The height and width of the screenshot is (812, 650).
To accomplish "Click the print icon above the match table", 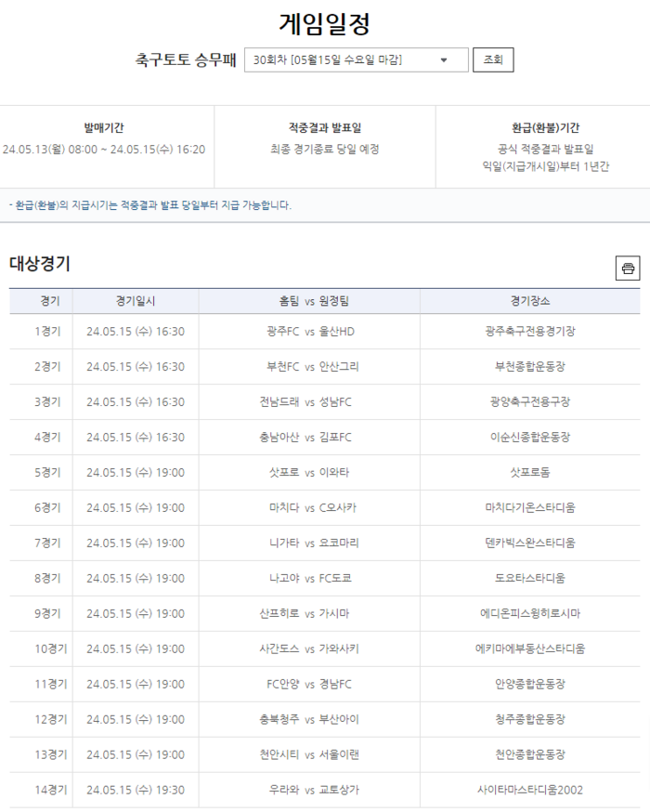I will (x=628, y=268).
